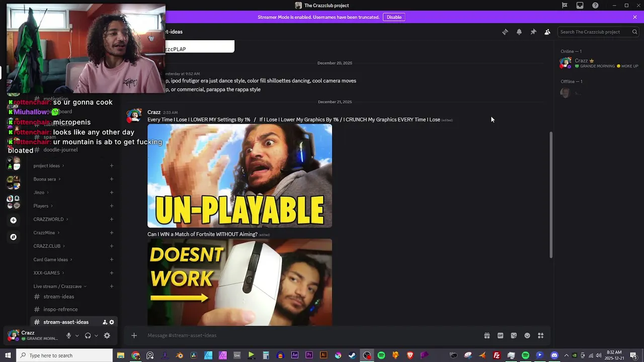Open the Discord inbox icon
Screen dimensions: 644x362
pos(580,6)
